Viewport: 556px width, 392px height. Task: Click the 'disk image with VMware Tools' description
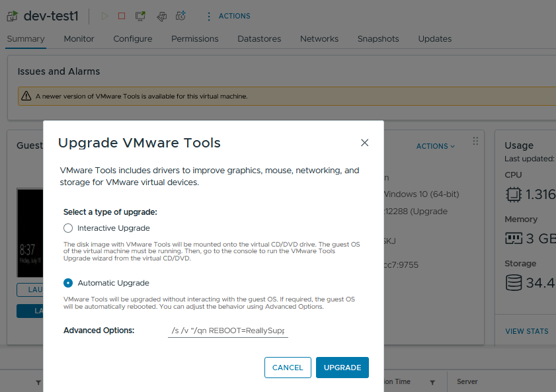pos(212,251)
